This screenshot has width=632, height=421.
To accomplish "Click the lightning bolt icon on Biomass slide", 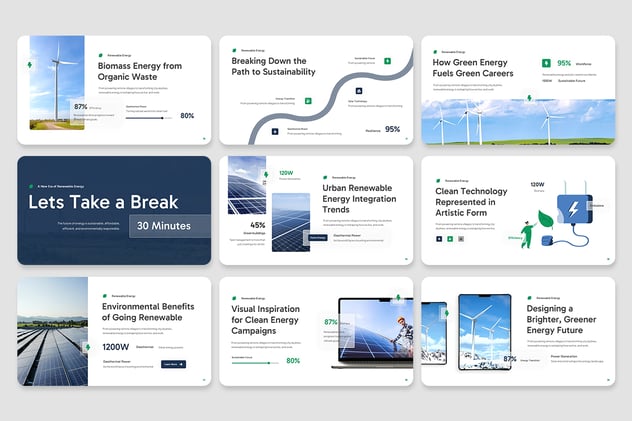I will pos(29,66).
